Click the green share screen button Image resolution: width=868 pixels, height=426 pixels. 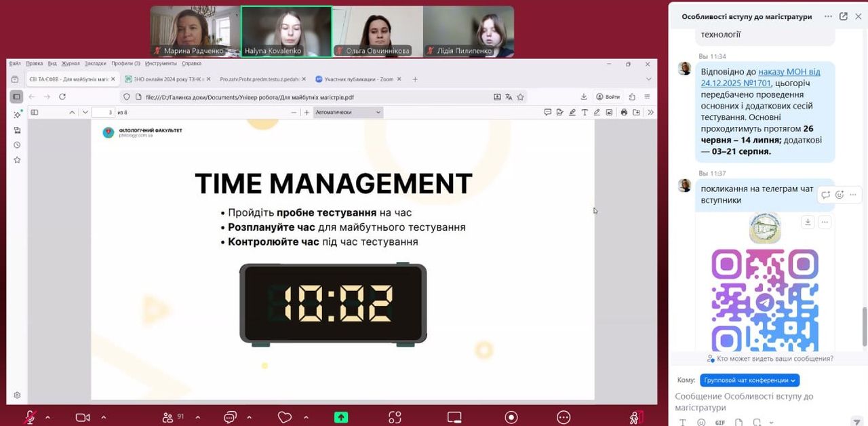(x=341, y=417)
